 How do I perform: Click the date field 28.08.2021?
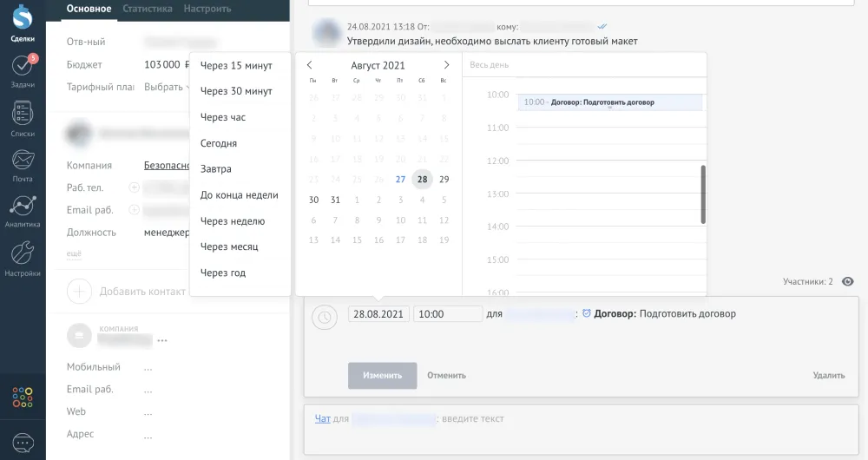[378, 314]
